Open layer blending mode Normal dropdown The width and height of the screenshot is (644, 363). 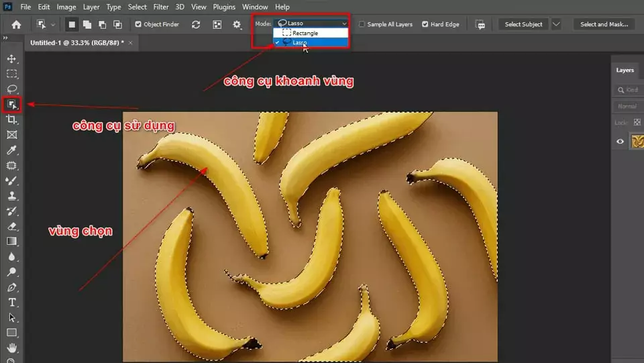pyautogui.click(x=628, y=106)
